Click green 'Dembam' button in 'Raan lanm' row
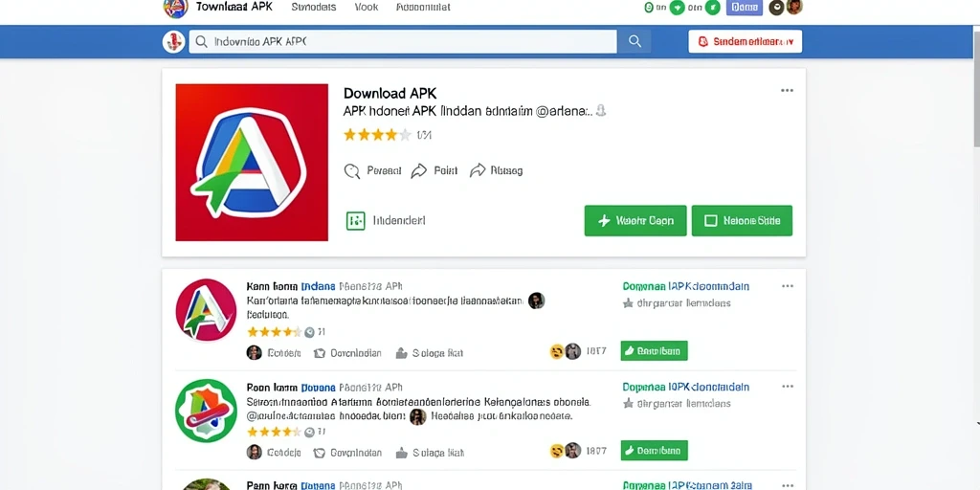This screenshot has height=490, width=980. tap(655, 450)
